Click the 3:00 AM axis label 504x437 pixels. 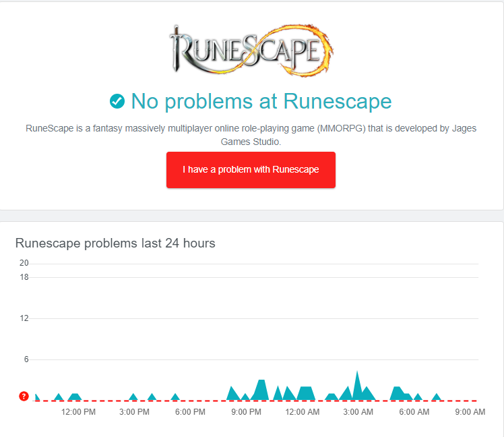coord(358,412)
